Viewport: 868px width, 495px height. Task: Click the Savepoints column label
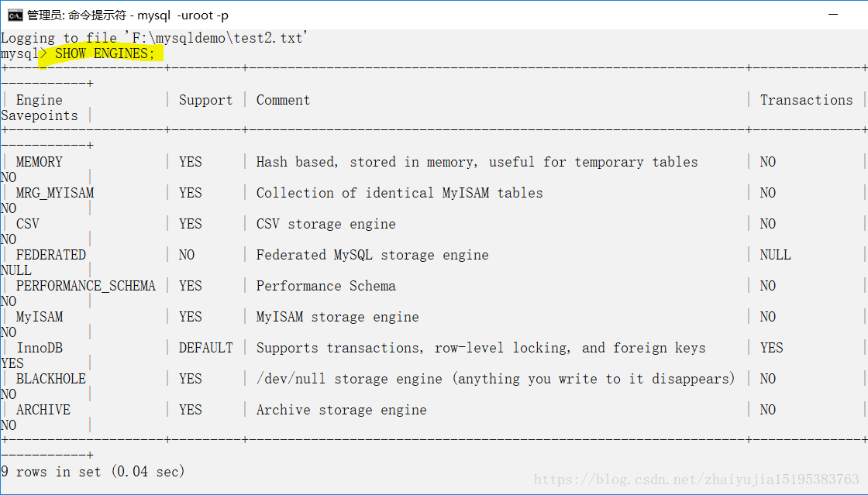click(x=40, y=115)
